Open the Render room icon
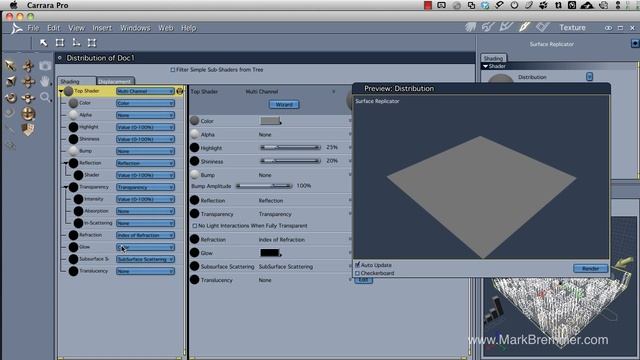The height and width of the screenshot is (360, 640). coord(542,27)
